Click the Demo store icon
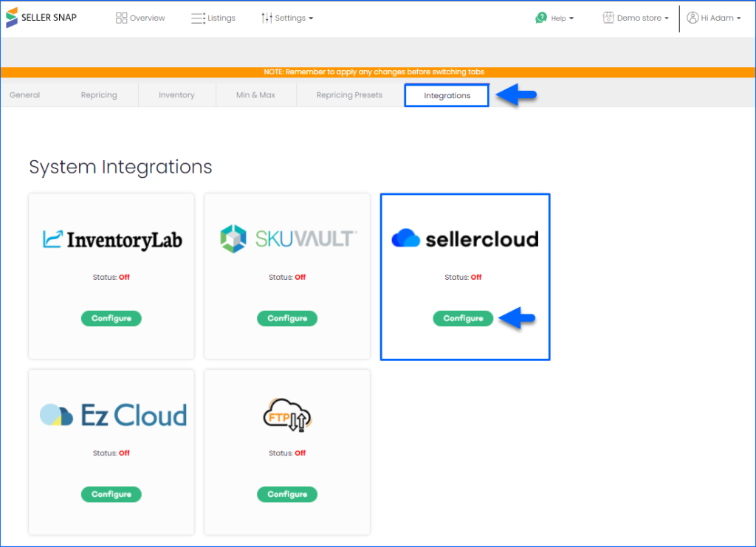This screenshot has height=547, width=756. (608, 17)
